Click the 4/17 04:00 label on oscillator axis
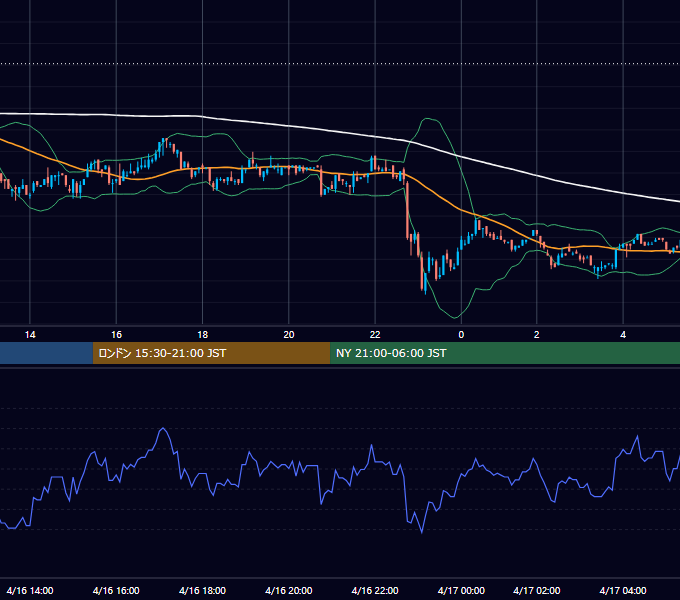The width and height of the screenshot is (680, 600). (x=623, y=590)
